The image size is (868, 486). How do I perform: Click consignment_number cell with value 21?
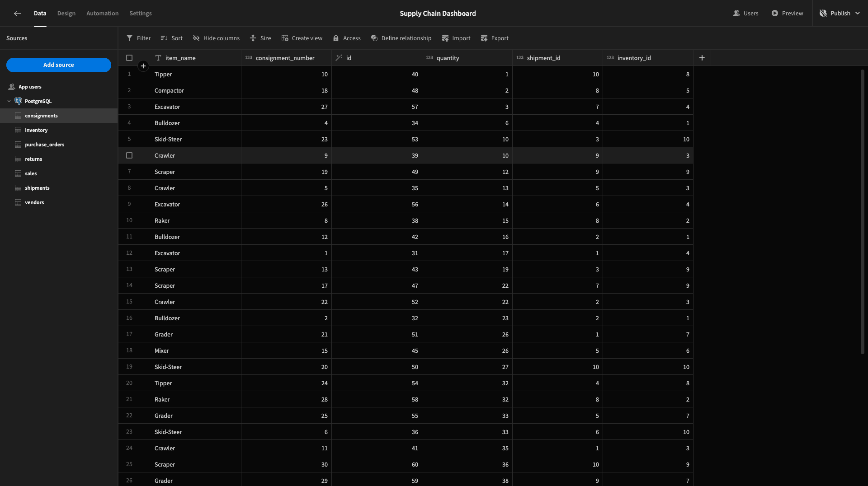[286, 334]
